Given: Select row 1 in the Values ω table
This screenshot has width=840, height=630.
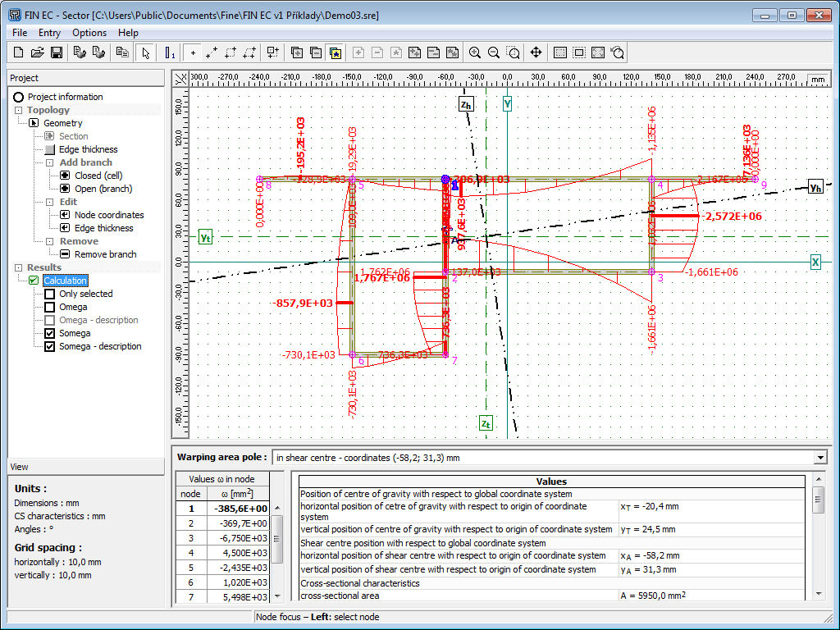Looking at the screenshot, I should [x=221, y=508].
